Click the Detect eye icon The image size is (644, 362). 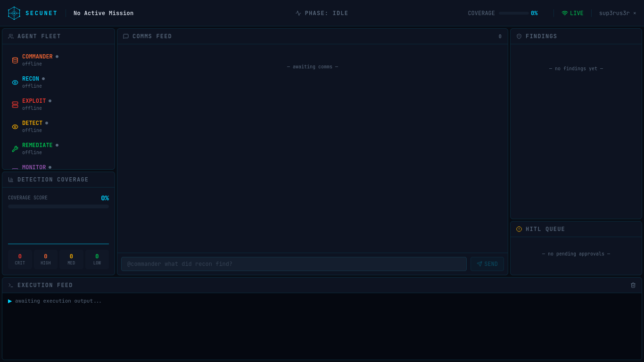coord(15,126)
